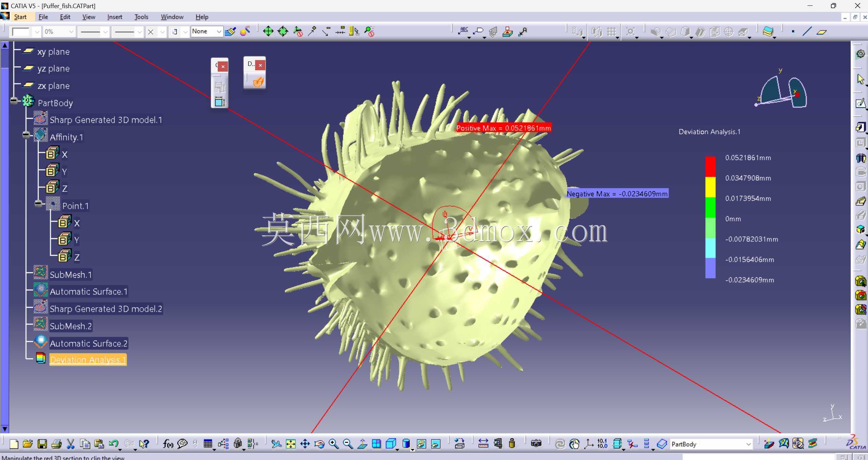The height and width of the screenshot is (460, 868).
Task: Open the point symbol X dropdown
Action: click(162, 32)
